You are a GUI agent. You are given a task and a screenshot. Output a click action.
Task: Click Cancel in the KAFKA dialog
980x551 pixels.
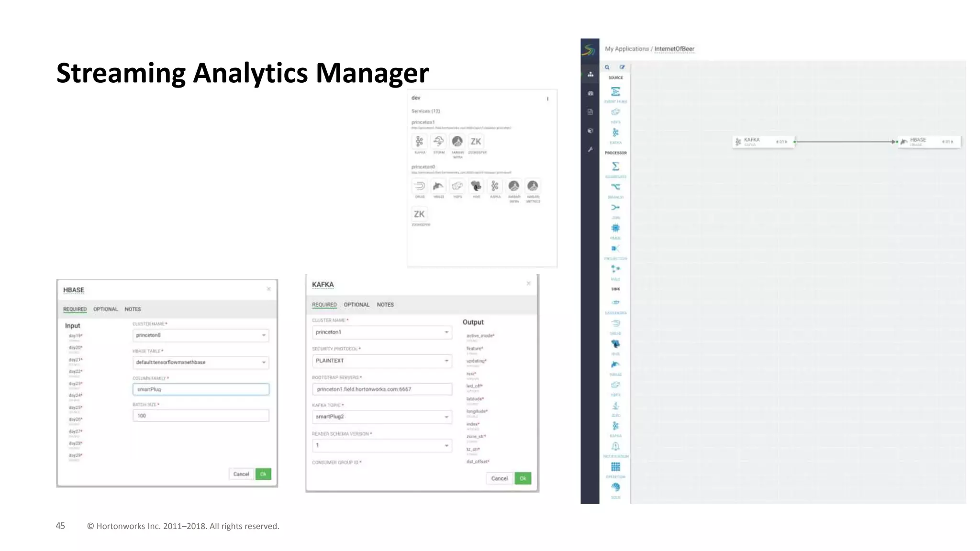499,478
